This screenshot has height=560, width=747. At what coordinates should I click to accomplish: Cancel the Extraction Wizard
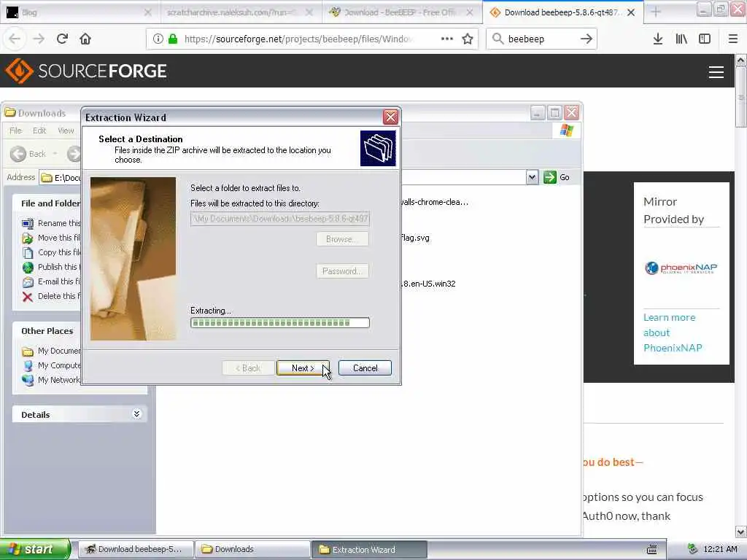[x=365, y=367]
